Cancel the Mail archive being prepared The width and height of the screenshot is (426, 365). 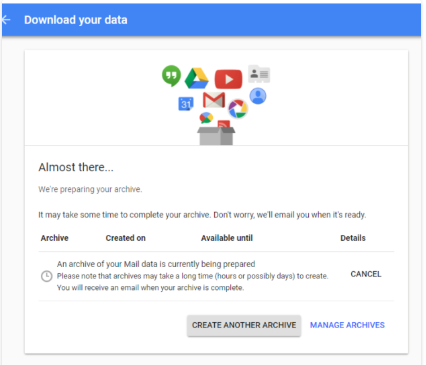[366, 274]
